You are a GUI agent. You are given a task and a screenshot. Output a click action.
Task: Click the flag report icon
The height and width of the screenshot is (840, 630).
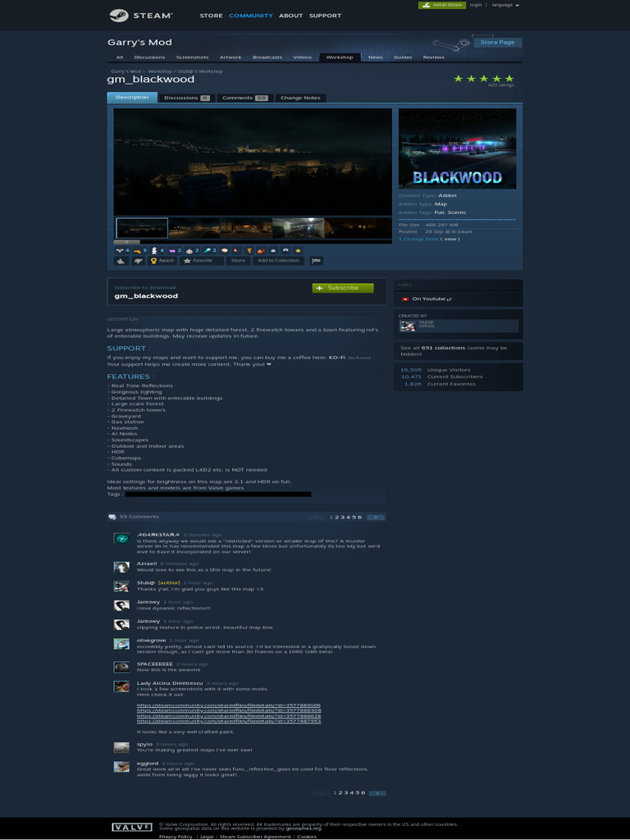[316, 261]
